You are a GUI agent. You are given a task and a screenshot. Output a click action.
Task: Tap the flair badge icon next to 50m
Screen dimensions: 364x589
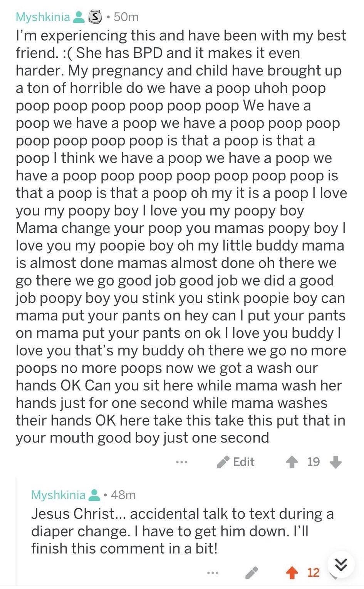coord(95,17)
